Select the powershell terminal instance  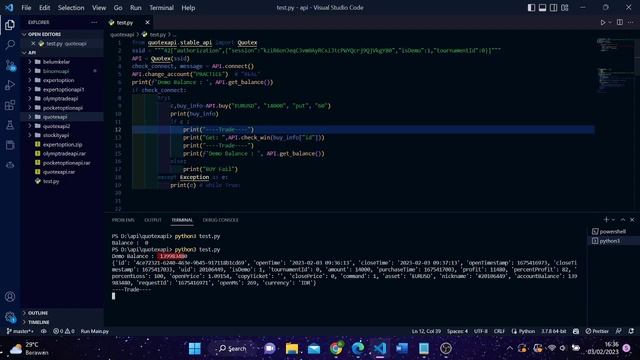pyautogui.click(x=613, y=231)
